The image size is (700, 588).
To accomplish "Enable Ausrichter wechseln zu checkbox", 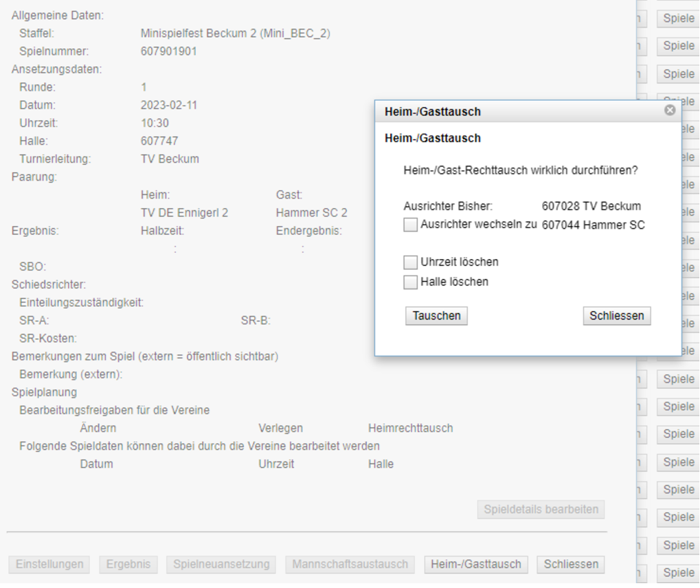I will tap(410, 225).
